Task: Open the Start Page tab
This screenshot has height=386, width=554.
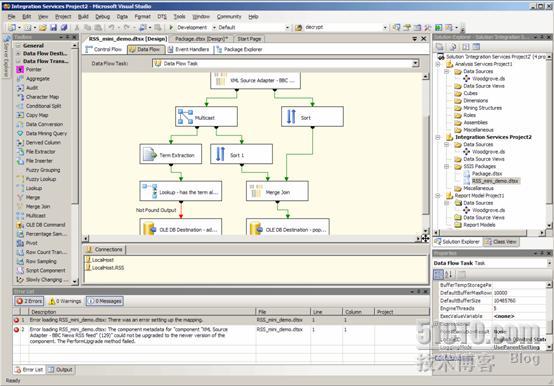Action: point(249,39)
